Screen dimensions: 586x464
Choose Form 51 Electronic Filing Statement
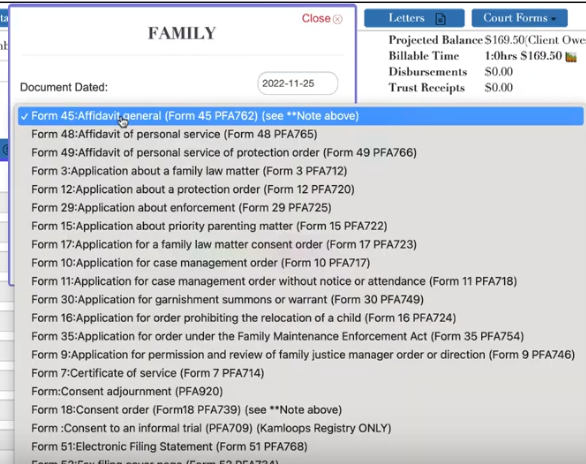click(301, 446)
